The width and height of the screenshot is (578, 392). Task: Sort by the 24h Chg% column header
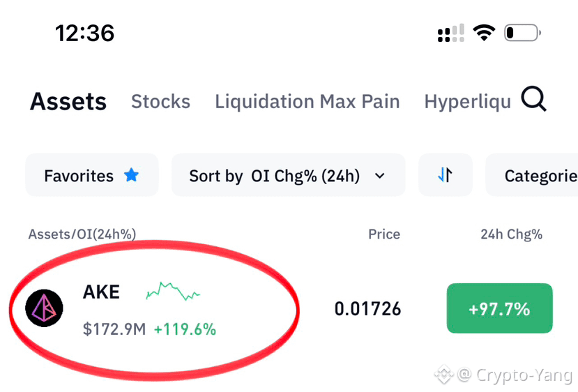(x=511, y=234)
